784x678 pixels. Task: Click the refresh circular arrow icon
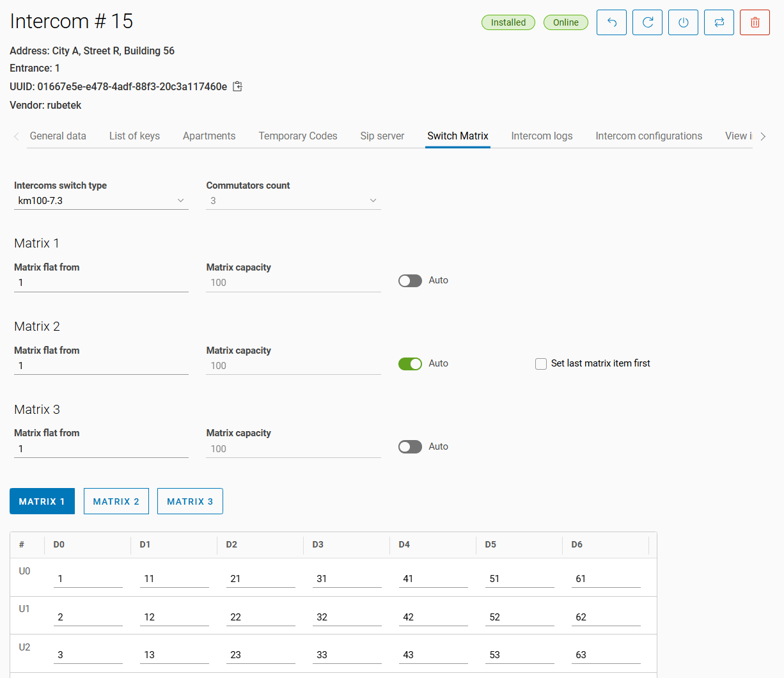coord(647,22)
